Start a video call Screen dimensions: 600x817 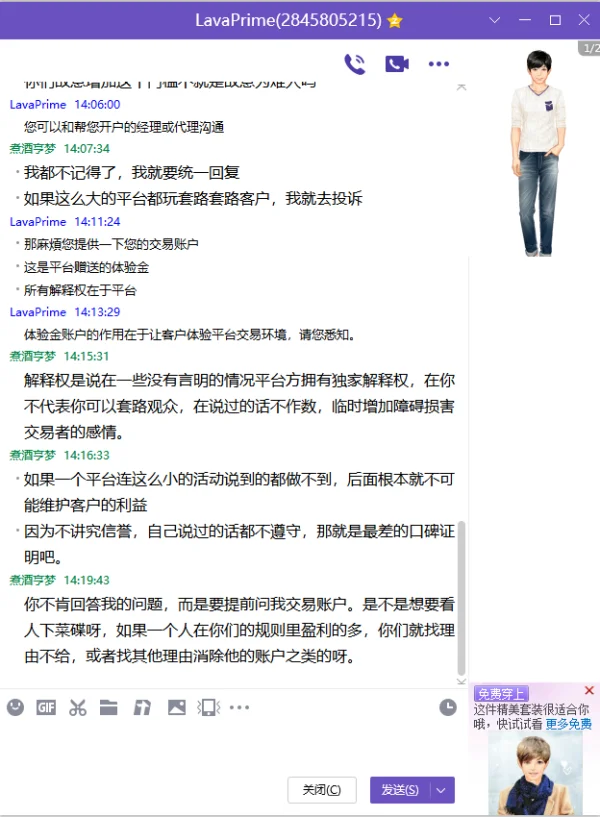(397, 64)
